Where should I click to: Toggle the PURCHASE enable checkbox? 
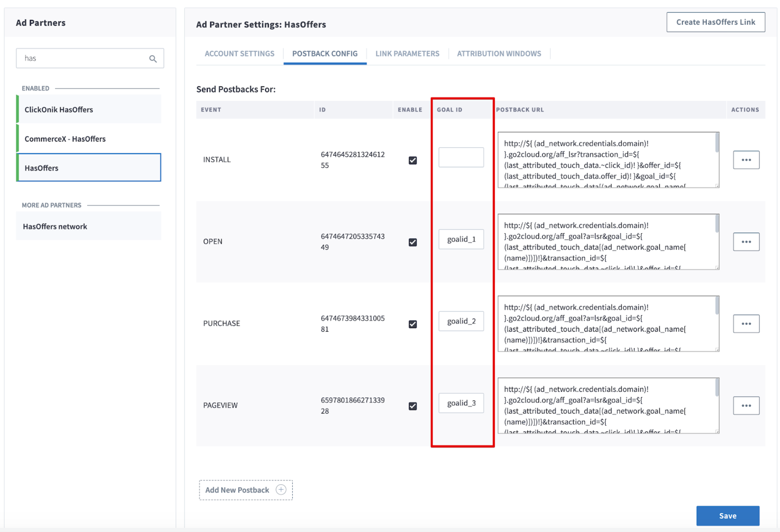412,324
